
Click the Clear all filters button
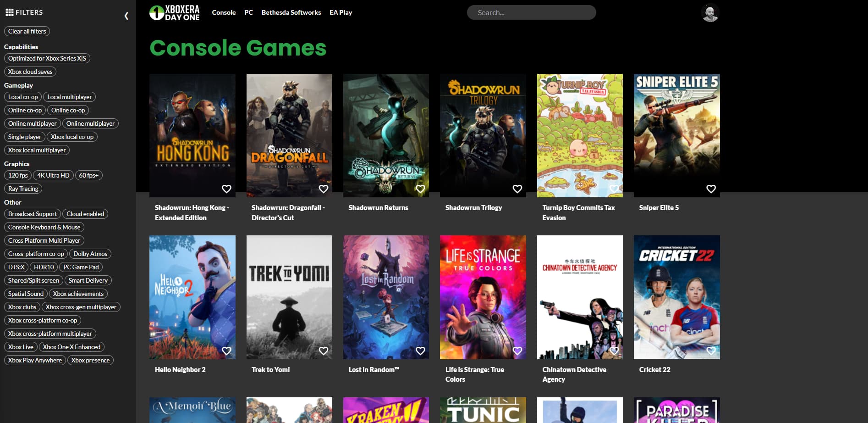27,31
